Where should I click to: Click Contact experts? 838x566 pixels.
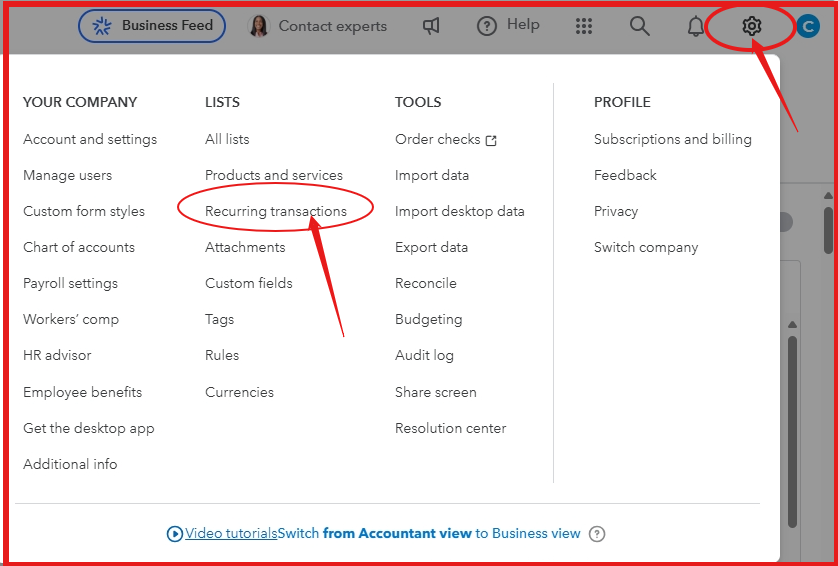coord(318,26)
